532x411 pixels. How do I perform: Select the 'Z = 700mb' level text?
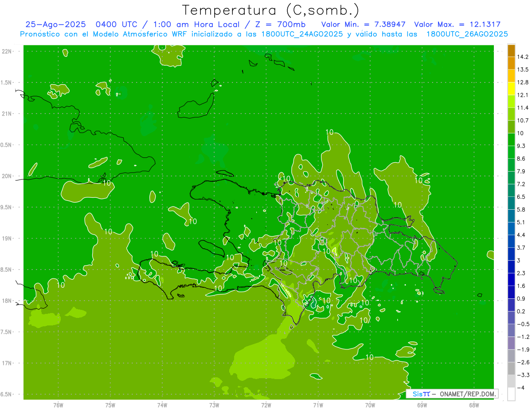[x=281, y=24]
